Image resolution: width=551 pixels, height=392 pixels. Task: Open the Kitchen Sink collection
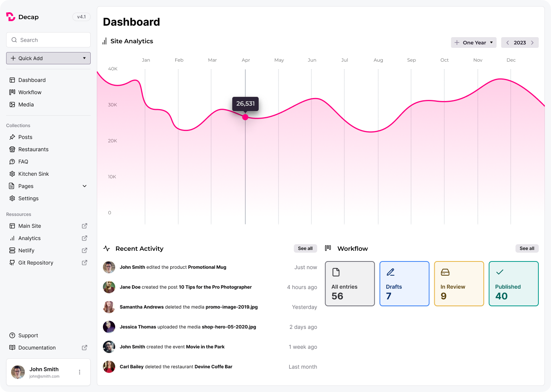click(x=48, y=174)
